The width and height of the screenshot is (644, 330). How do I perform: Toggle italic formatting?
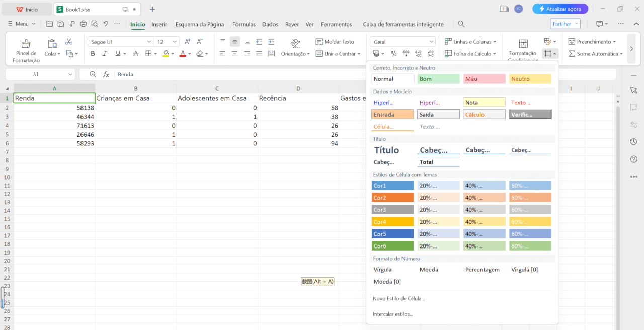(105, 54)
